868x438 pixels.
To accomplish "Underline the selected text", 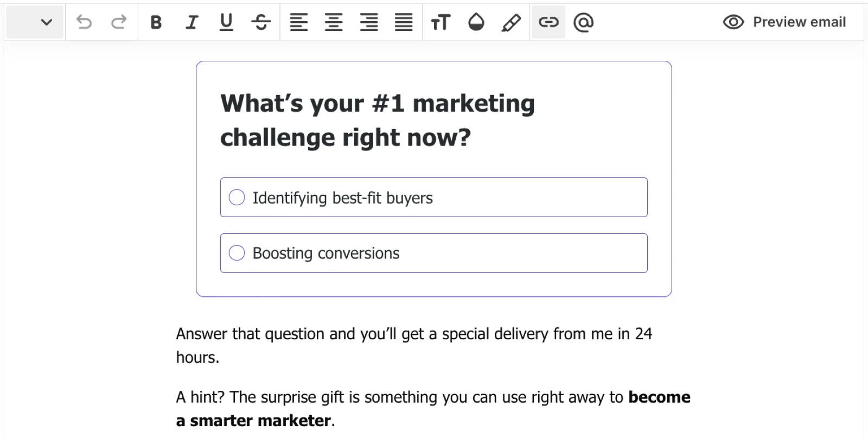I will 226,22.
